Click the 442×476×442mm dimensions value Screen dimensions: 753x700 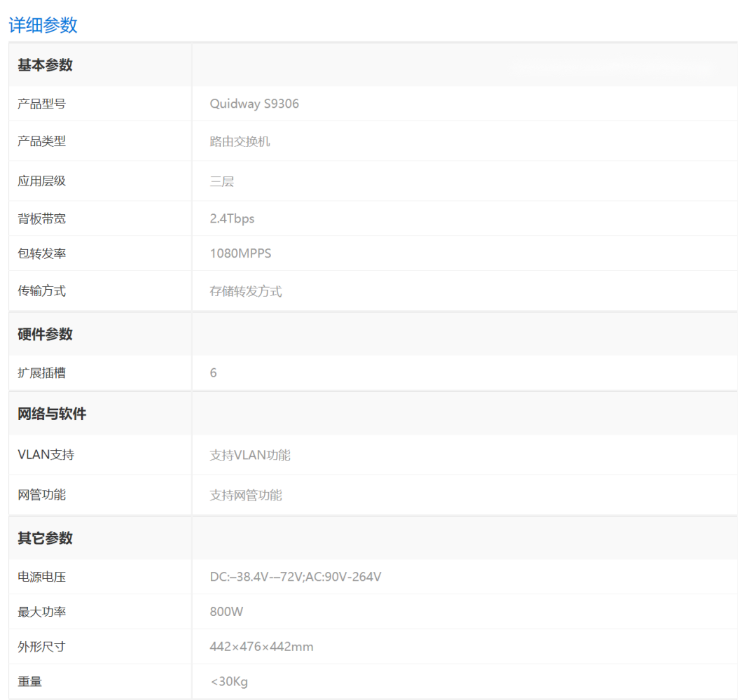[261, 647]
